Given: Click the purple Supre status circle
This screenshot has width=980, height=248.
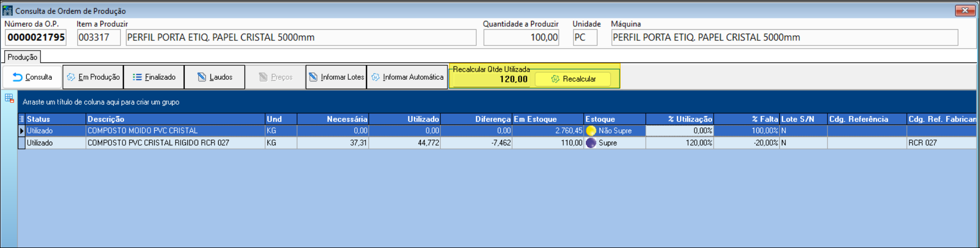Looking at the screenshot, I should (591, 143).
